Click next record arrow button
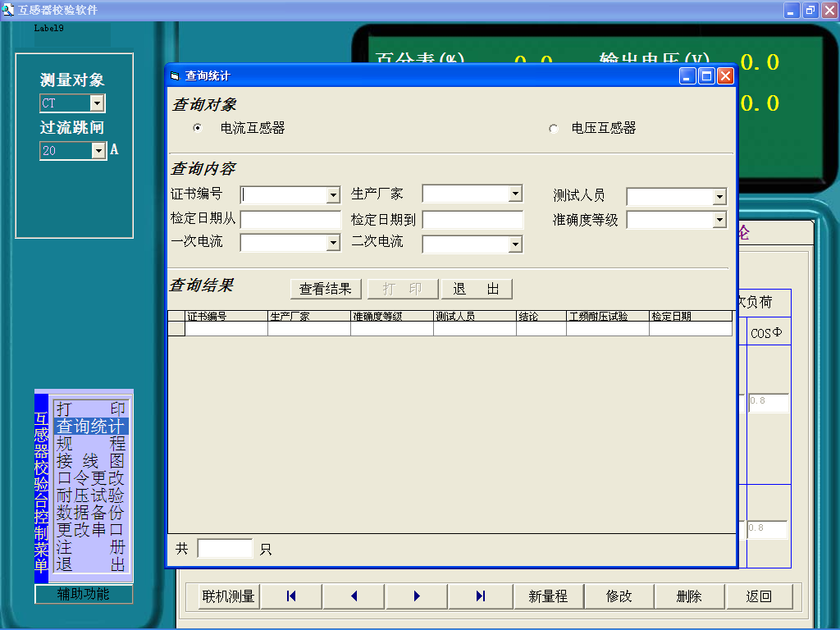The image size is (840, 630). [x=417, y=596]
